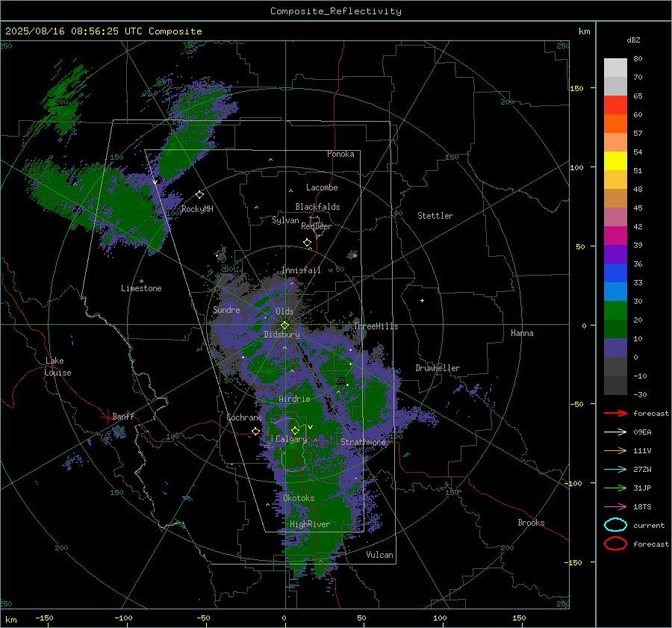
Task: Select the dark gray -10 dBZ swatch
Action: pyautogui.click(x=615, y=385)
